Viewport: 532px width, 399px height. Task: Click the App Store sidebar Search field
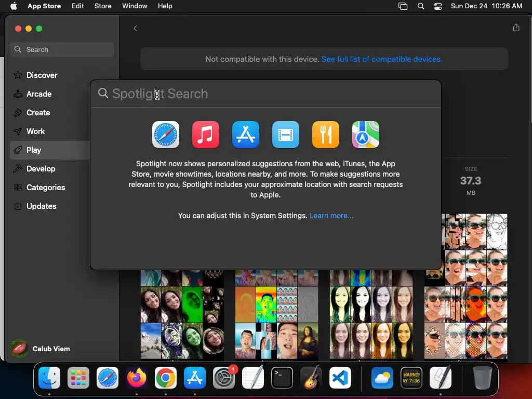coord(62,49)
